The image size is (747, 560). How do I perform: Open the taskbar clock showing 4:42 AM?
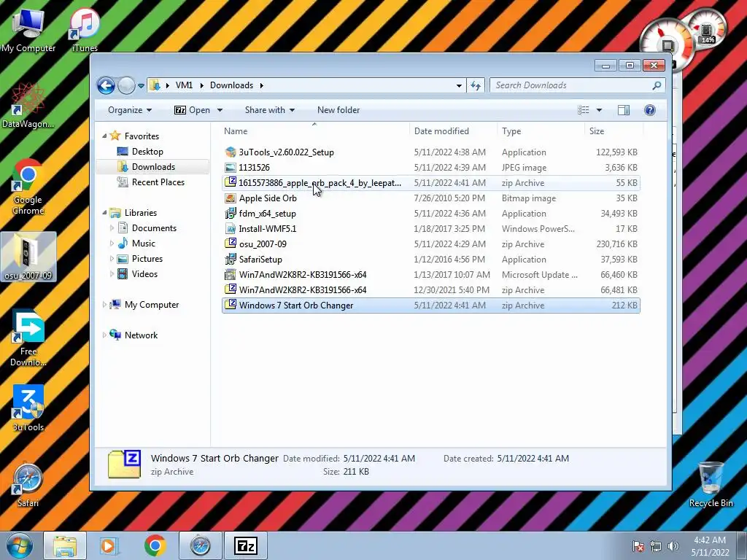710,545
